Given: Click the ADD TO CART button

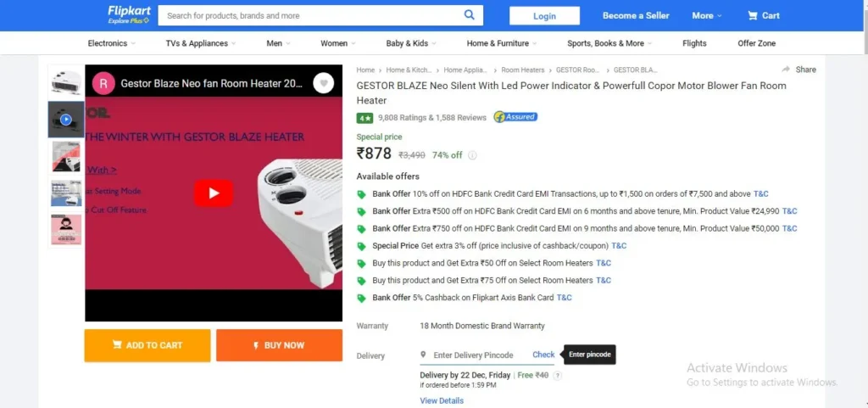Looking at the screenshot, I should pyautogui.click(x=147, y=345).
